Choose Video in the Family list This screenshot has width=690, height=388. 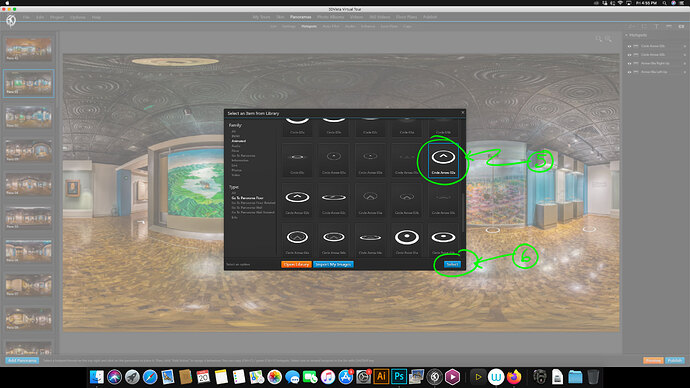(x=236, y=175)
